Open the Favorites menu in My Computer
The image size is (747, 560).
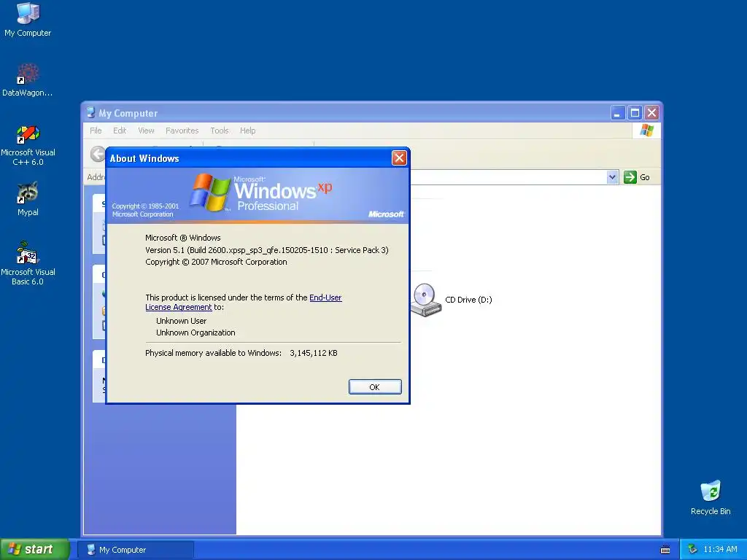182,131
